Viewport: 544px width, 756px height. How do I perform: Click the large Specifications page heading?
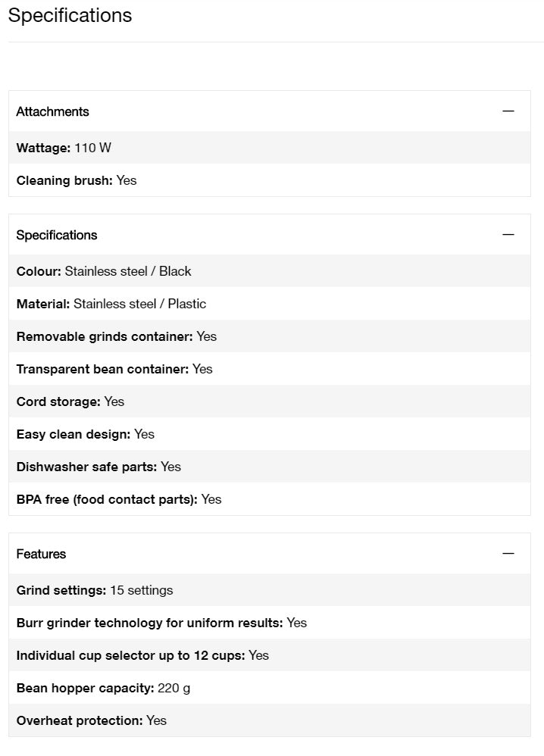[70, 15]
